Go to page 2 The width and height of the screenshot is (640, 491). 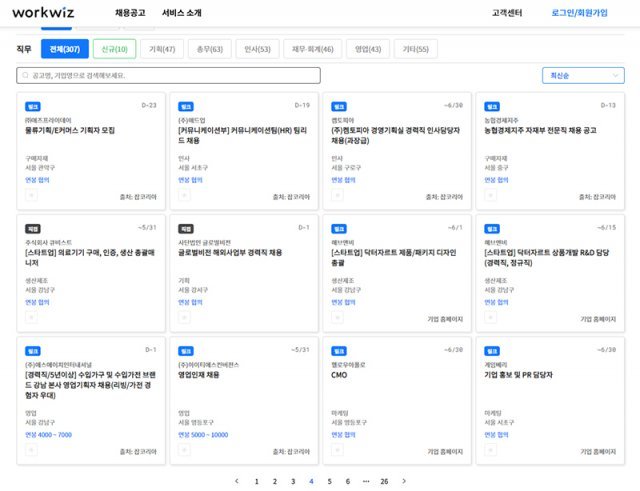click(x=275, y=481)
